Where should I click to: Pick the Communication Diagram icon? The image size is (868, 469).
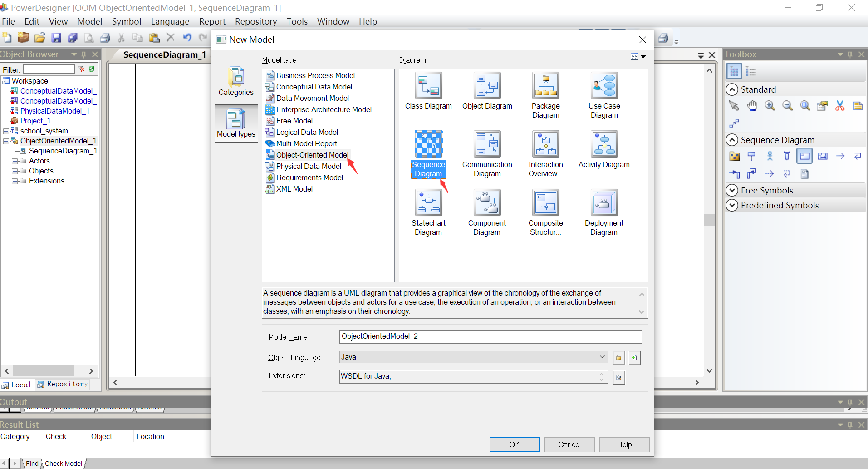(487, 144)
